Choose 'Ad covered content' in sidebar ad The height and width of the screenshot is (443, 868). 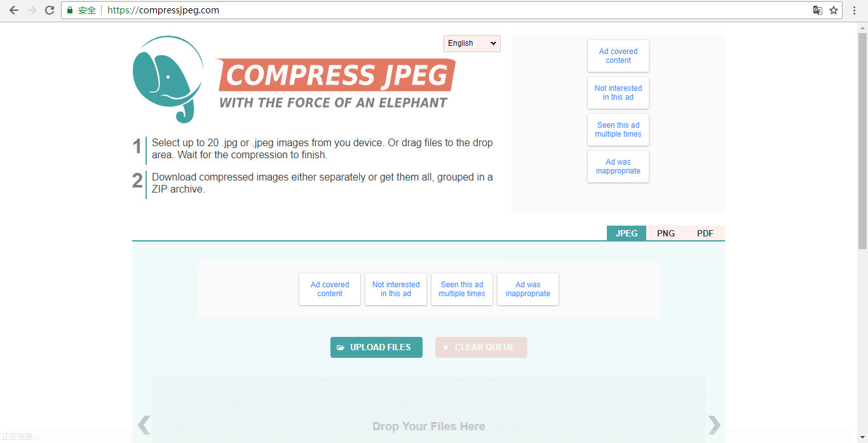(x=618, y=56)
